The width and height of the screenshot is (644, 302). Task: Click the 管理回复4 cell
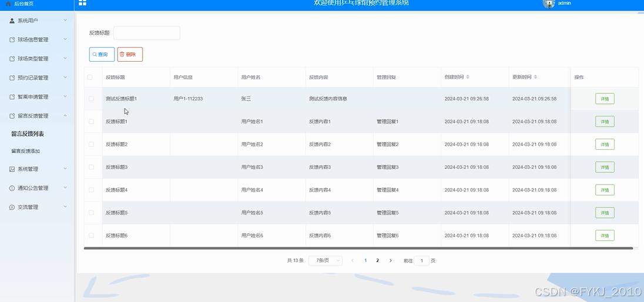388,190
